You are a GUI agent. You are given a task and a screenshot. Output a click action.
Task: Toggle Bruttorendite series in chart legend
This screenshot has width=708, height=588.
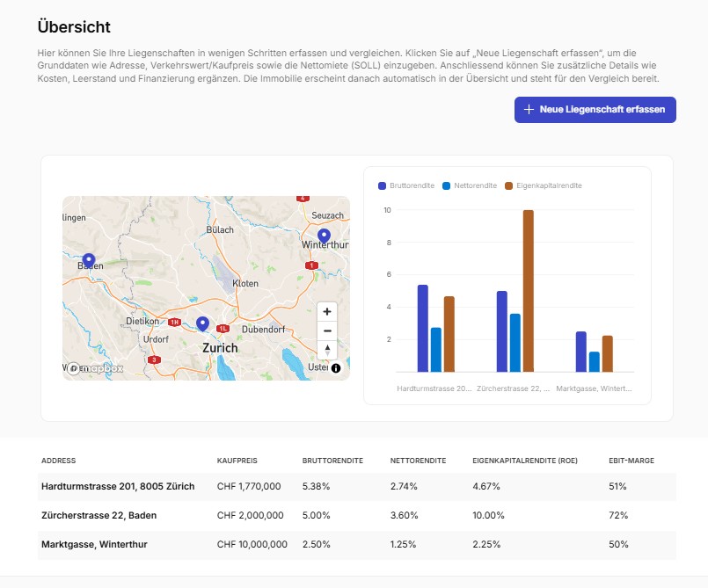click(406, 185)
